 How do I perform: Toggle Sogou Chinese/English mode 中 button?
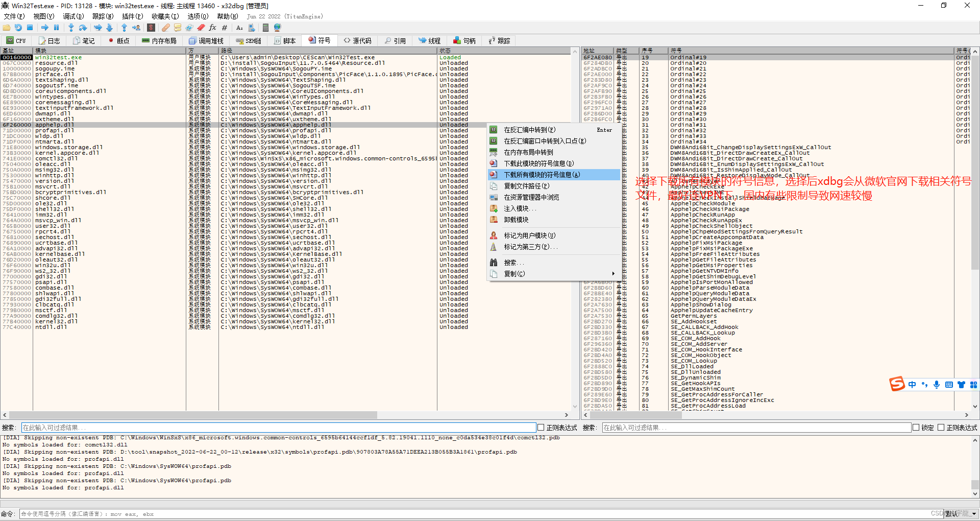(x=912, y=385)
